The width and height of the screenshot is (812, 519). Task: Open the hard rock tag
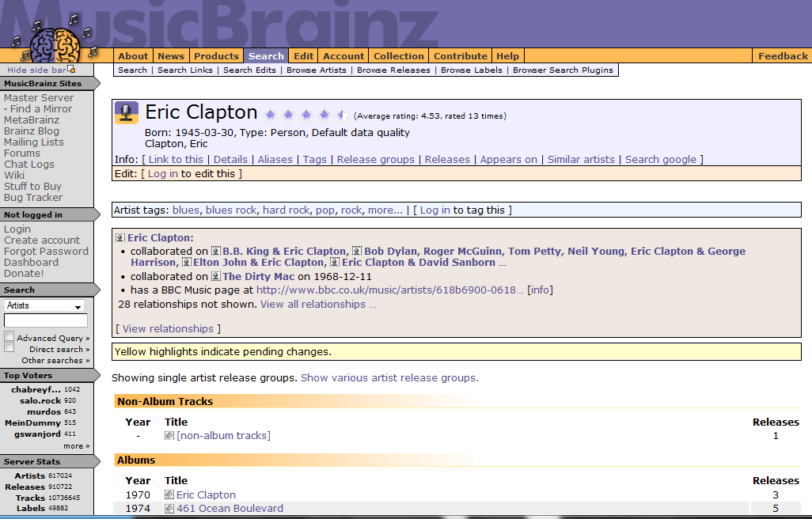[286, 210]
